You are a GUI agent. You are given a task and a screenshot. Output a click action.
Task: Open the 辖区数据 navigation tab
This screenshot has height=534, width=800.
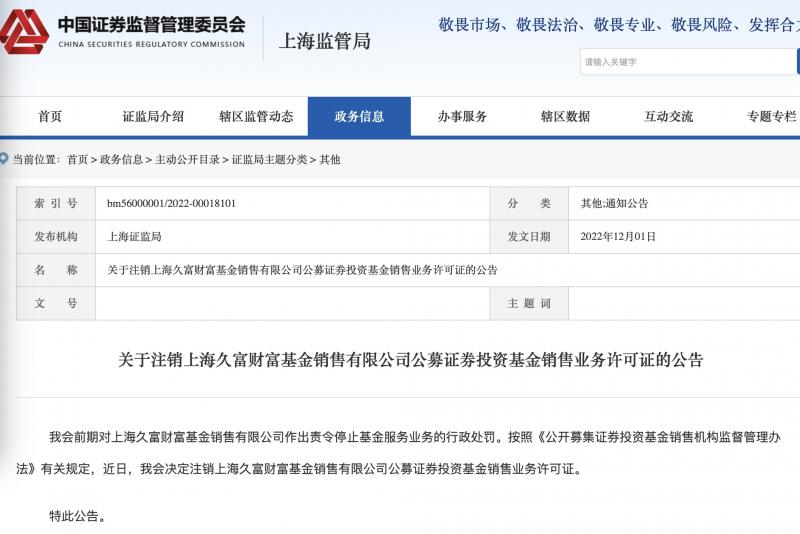pyautogui.click(x=565, y=117)
